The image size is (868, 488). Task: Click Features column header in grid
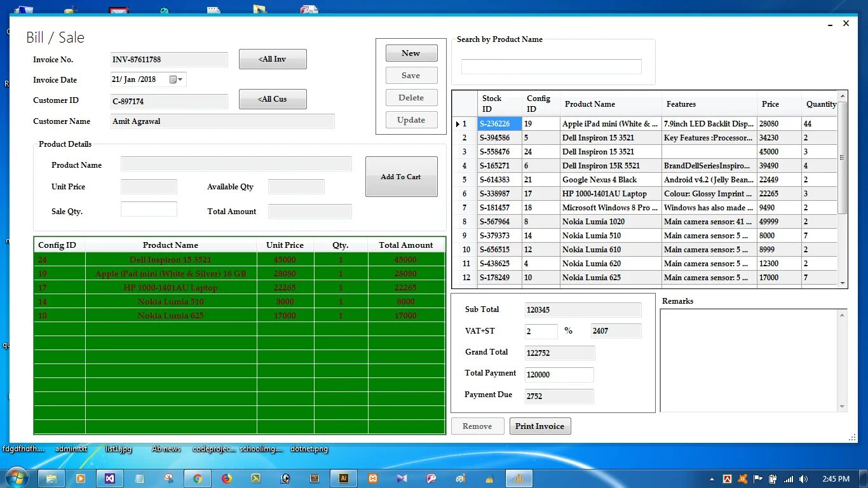(x=709, y=104)
